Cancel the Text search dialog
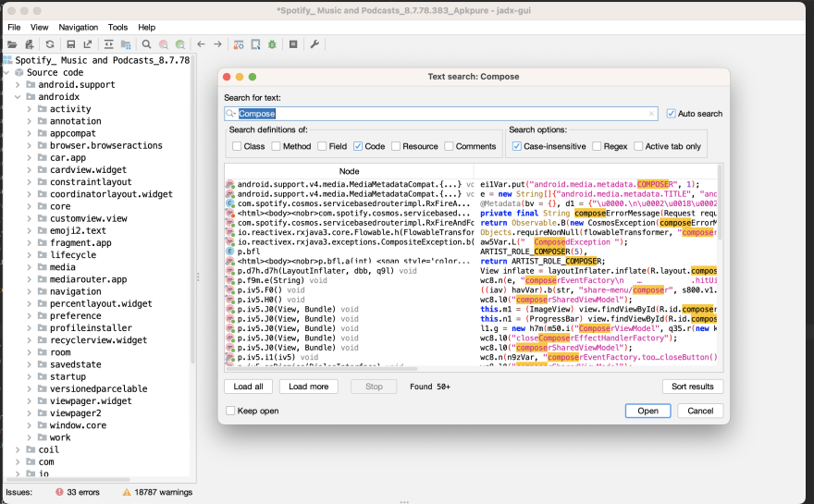 pos(700,411)
